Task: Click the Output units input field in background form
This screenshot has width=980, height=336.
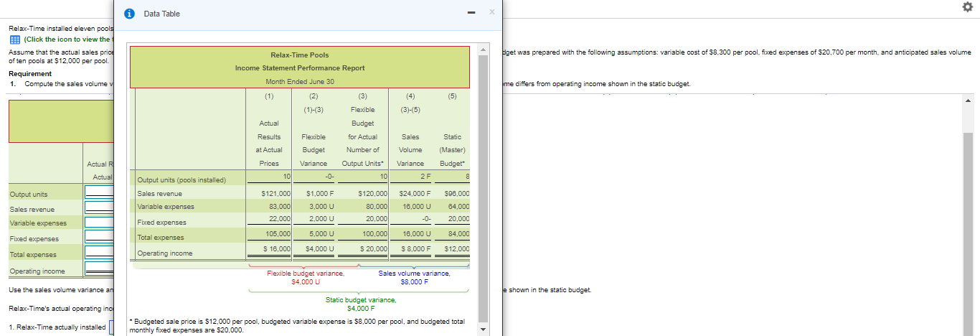Action: click(x=99, y=192)
